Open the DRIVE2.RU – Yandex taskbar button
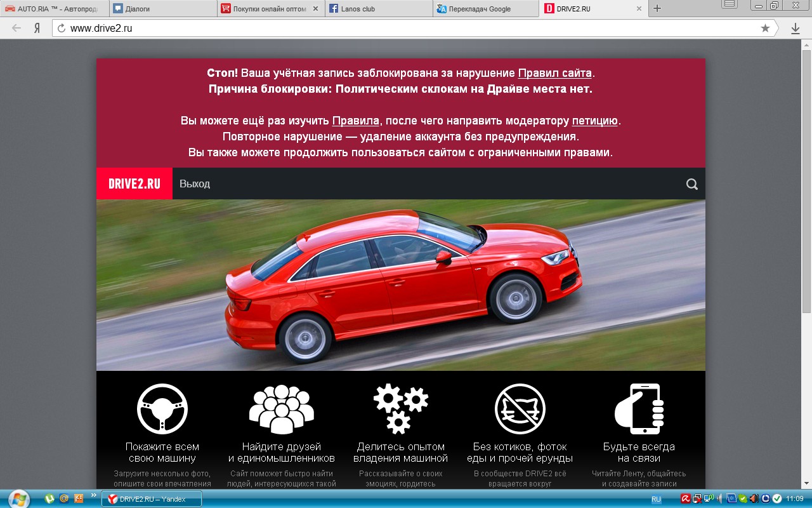Screen dimensions: 812x508 point(152,499)
